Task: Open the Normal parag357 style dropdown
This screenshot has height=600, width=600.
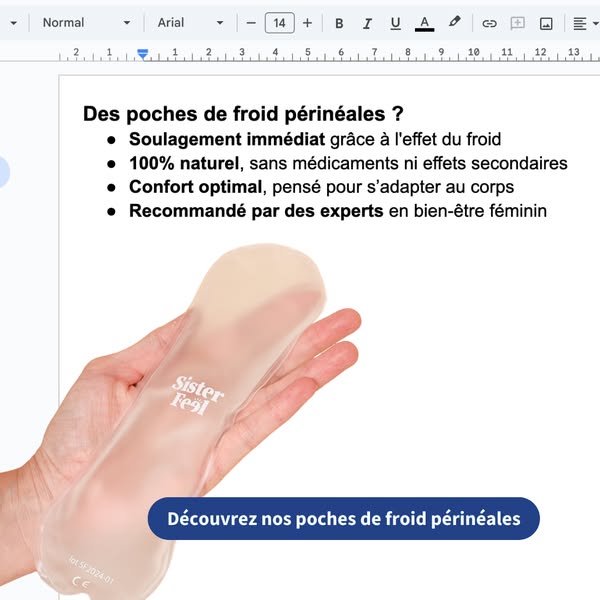Action: click(86, 23)
